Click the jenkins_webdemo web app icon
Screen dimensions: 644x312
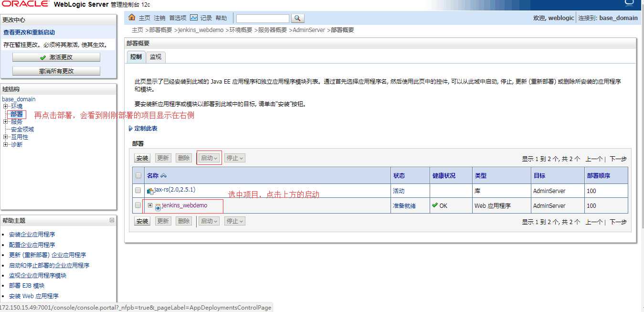[158, 207]
